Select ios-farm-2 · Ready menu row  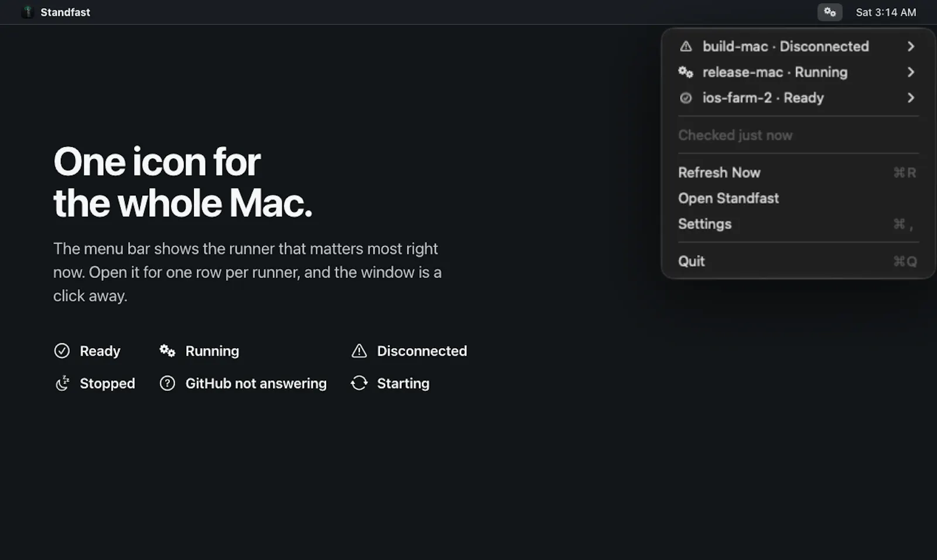tap(798, 98)
